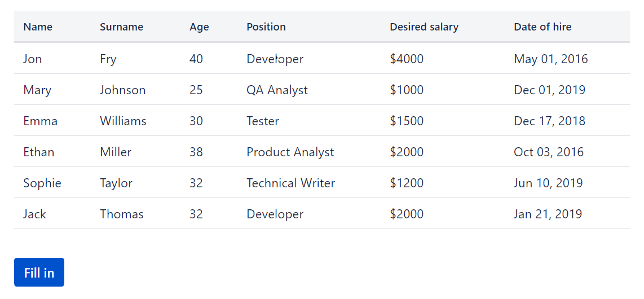Select the Tester position cell
644x299 pixels.
click(263, 121)
